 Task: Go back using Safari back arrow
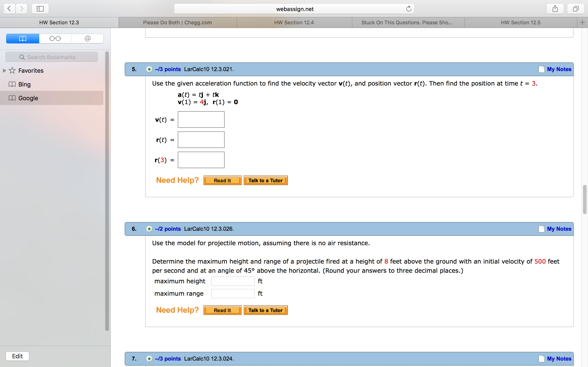[x=9, y=9]
